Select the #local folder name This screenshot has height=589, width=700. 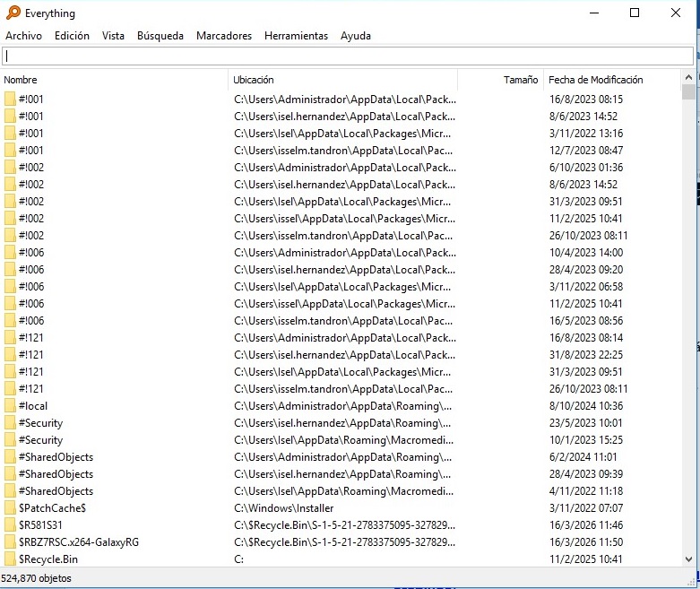[x=33, y=405]
